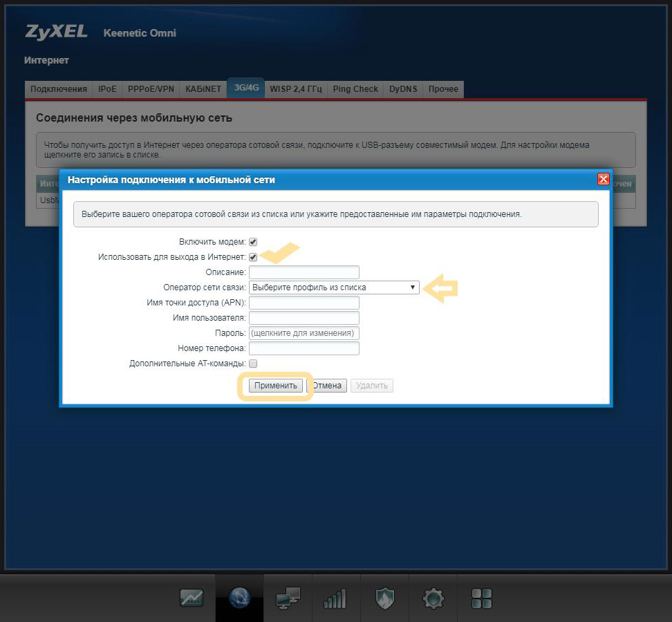The image size is (672, 622).
Task: Click the 'Отмена' button
Action: click(x=328, y=386)
